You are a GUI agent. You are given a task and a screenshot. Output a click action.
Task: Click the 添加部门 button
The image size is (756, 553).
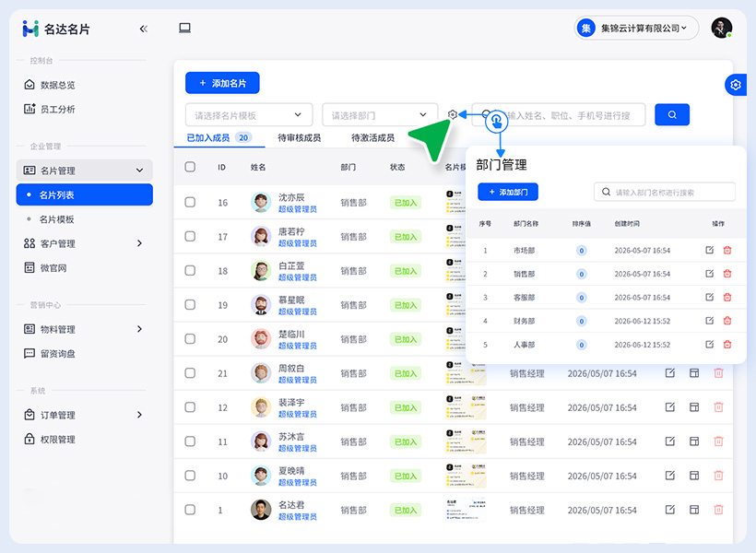click(508, 192)
